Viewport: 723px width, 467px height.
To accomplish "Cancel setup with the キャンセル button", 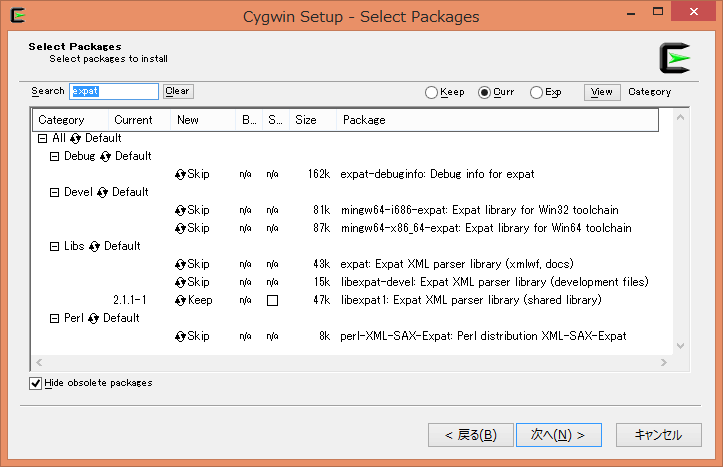I will pyautogui.click(x=658, y=435).
